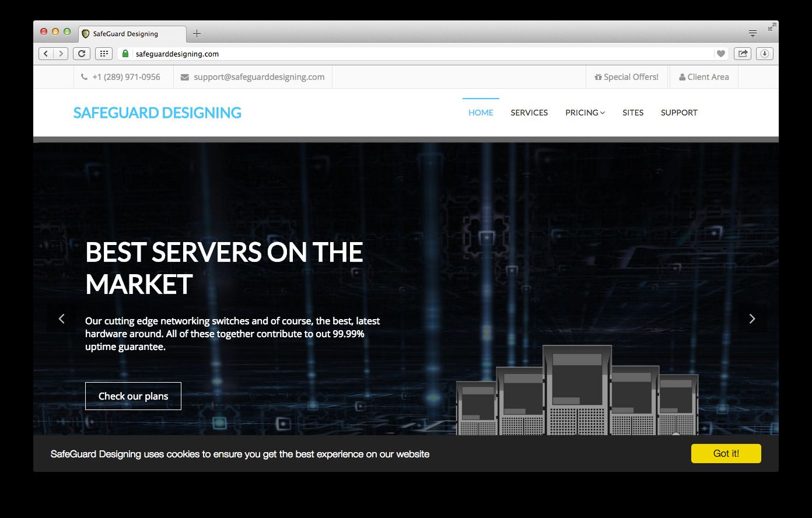Expand the PRICING dropdown
812x518 pixels.
(584, 113)
